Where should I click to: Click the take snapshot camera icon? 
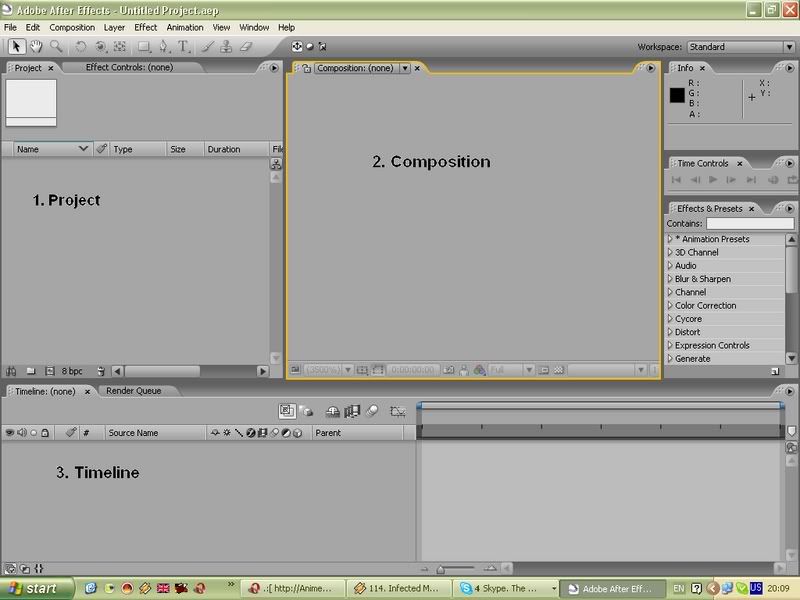click(448, 370)
